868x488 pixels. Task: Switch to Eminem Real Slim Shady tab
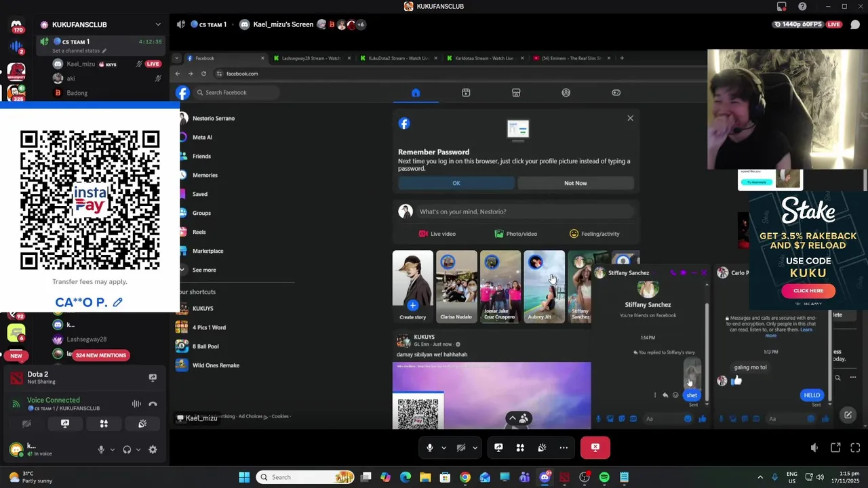pos(572,58)
